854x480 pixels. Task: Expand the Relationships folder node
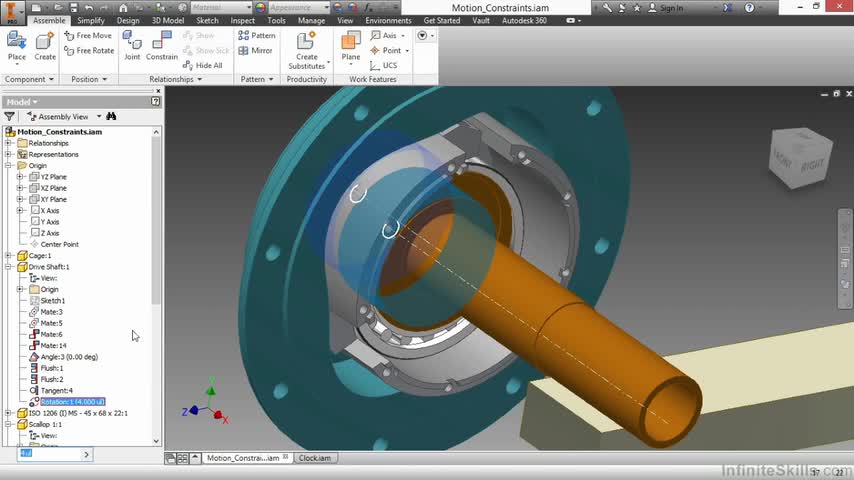(x=8, y=143)
